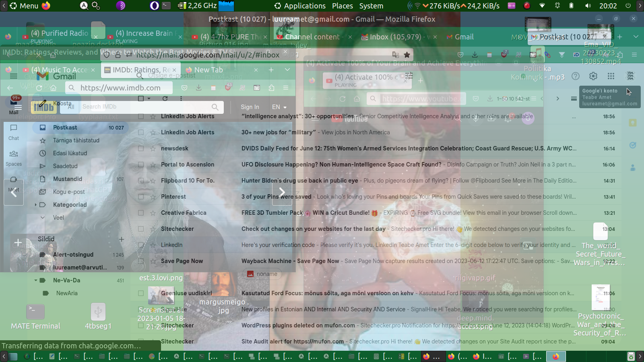The height and width of the screenshot is (362, 644).
Task: Open the IMDb All search category dropdown
Action: [x=71, y=107]
